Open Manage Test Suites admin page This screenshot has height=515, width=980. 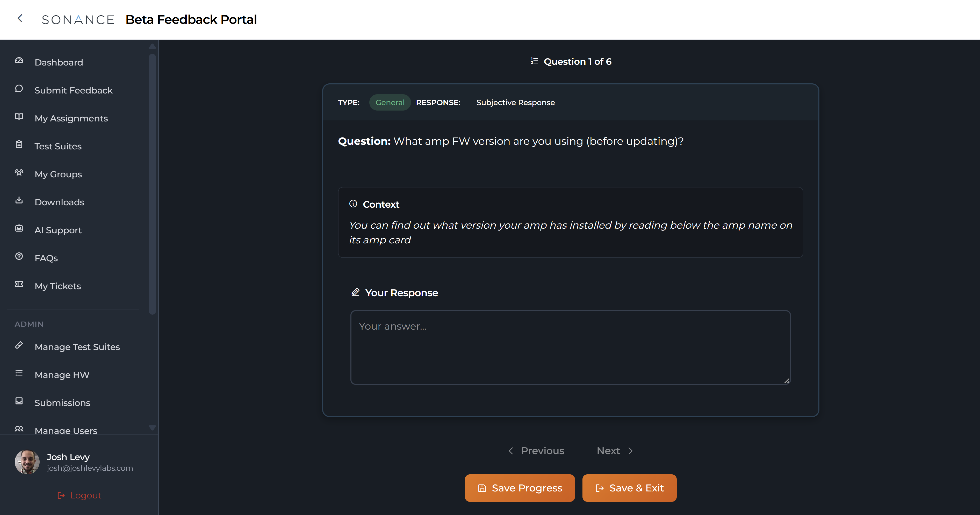(77, 347)
